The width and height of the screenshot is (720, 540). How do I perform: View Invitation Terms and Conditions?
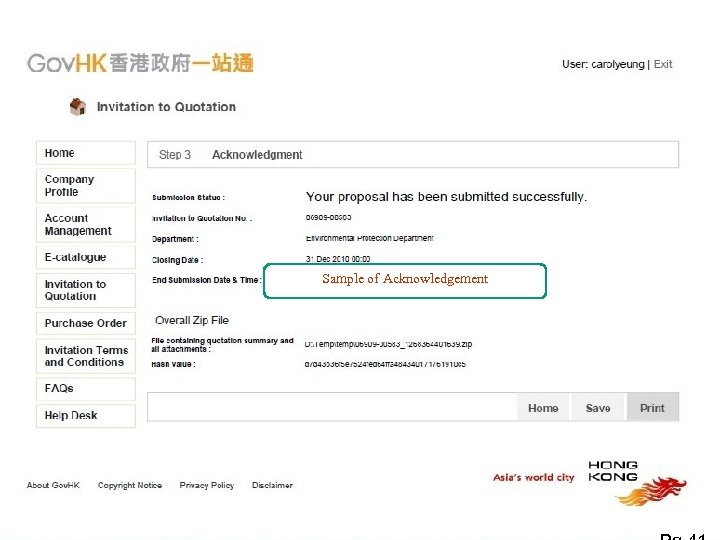pyautogui.click(x=86, y=356)
